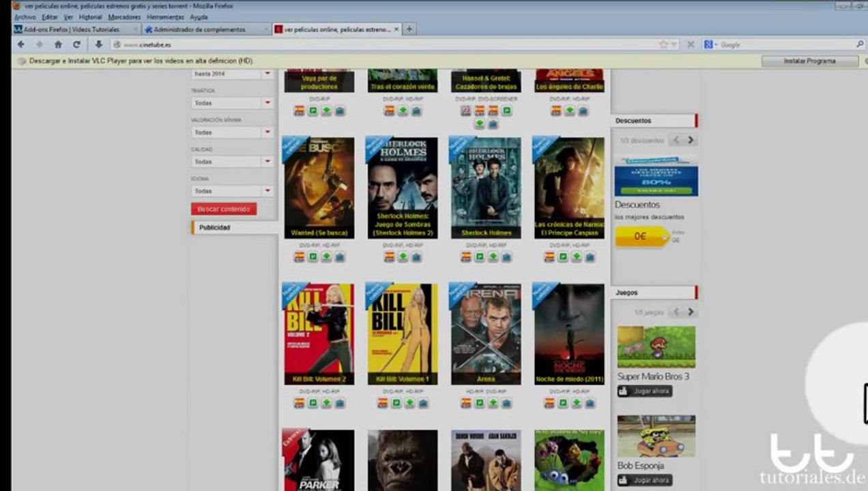Open the Google search engine selector
868x491 pixels.
711,44
